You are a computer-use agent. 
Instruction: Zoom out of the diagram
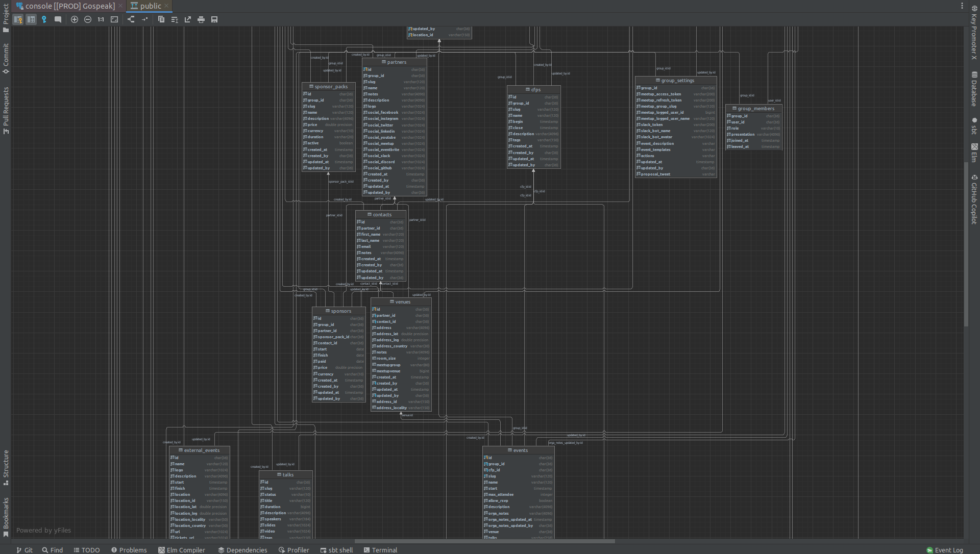pos(88,19)
